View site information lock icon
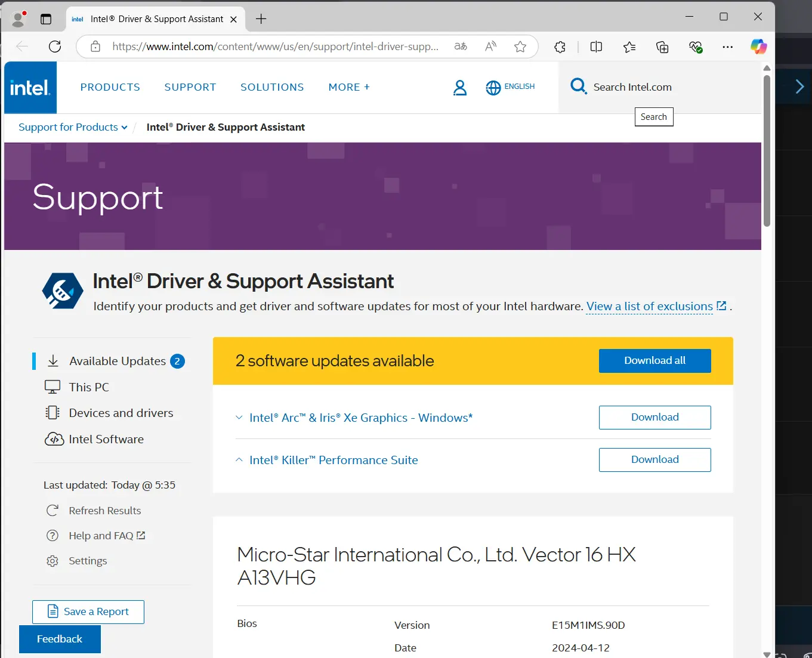Image resolution: width=812 pixels, height=658 pixels. 95,47
